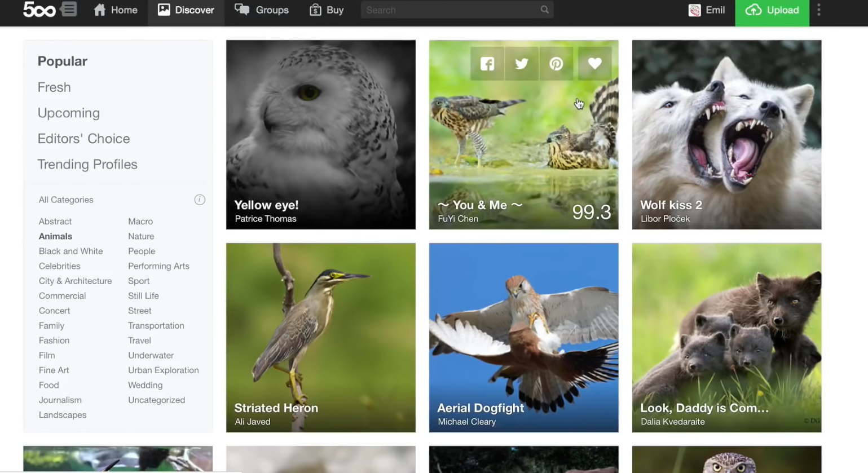Go to the Buy page

point(327,10)
